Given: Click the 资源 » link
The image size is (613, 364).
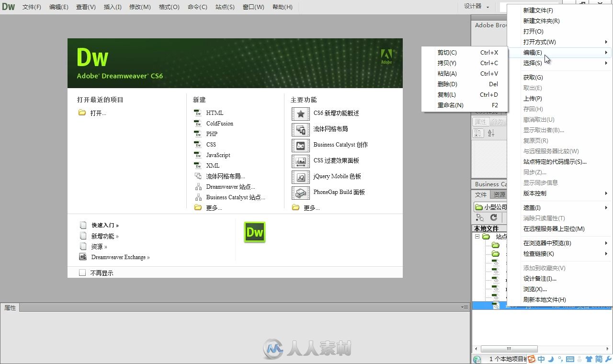Looking at the screenshot, I should [99, 247].
